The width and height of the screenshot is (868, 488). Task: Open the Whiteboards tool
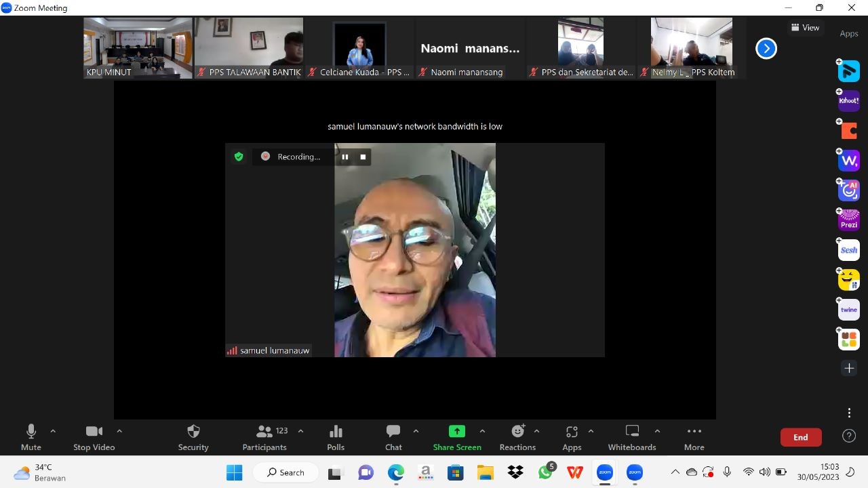(x=631, y=437)
